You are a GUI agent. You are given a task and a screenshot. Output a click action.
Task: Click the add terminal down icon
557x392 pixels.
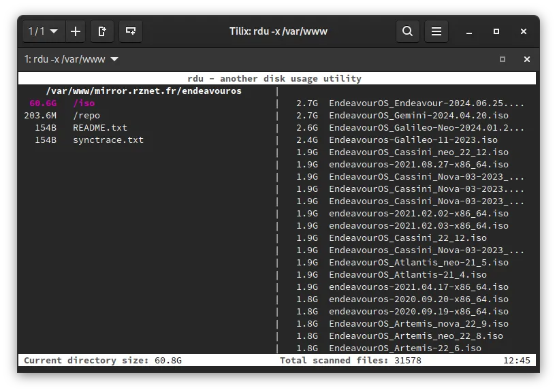(130, 31)
